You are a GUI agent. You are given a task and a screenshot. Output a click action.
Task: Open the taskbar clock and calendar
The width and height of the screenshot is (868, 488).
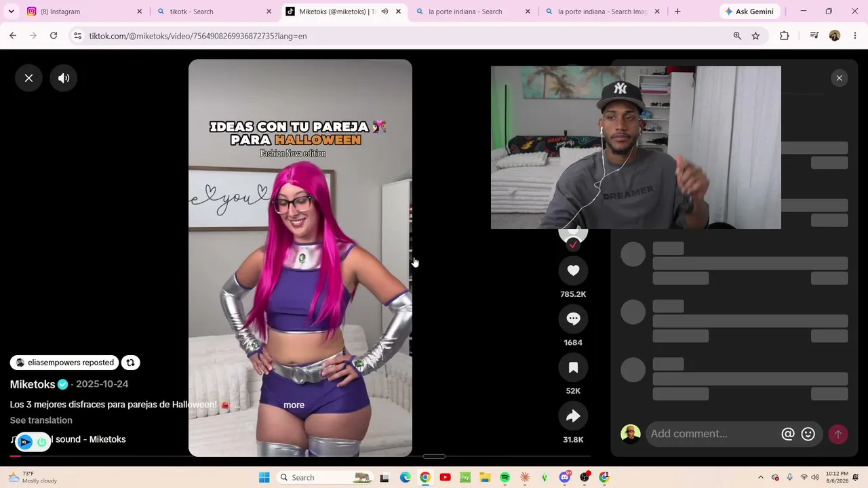[836, 477]
